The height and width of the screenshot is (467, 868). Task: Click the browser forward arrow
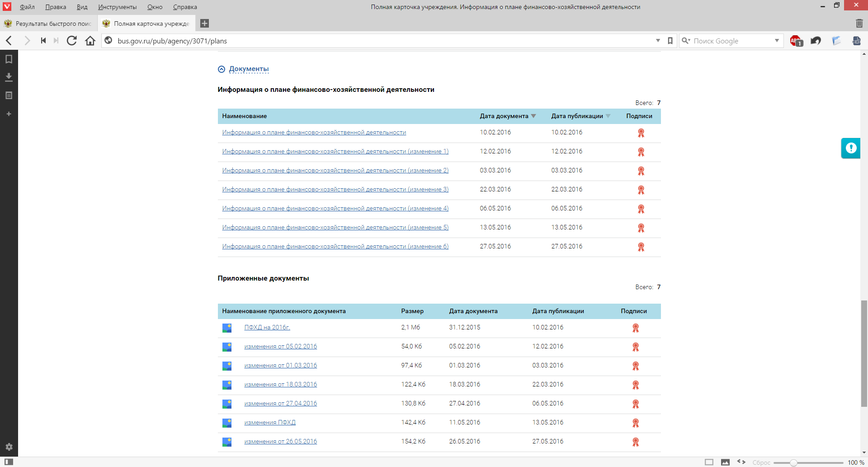point(27,41)
